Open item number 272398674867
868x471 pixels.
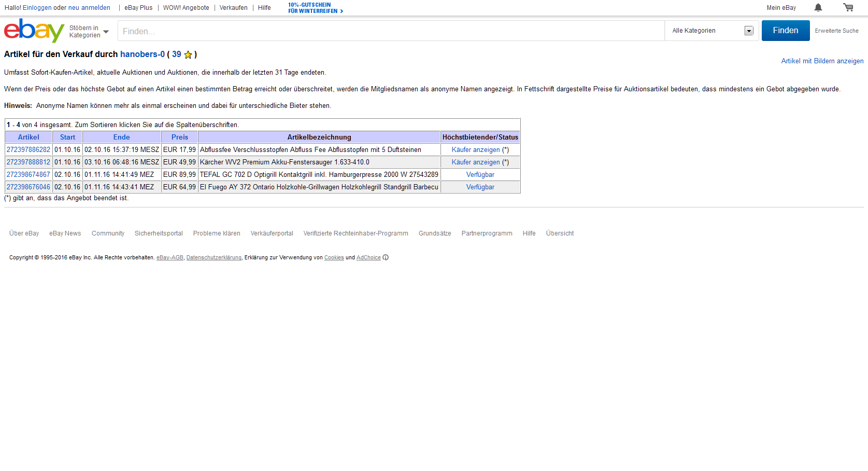29,174
